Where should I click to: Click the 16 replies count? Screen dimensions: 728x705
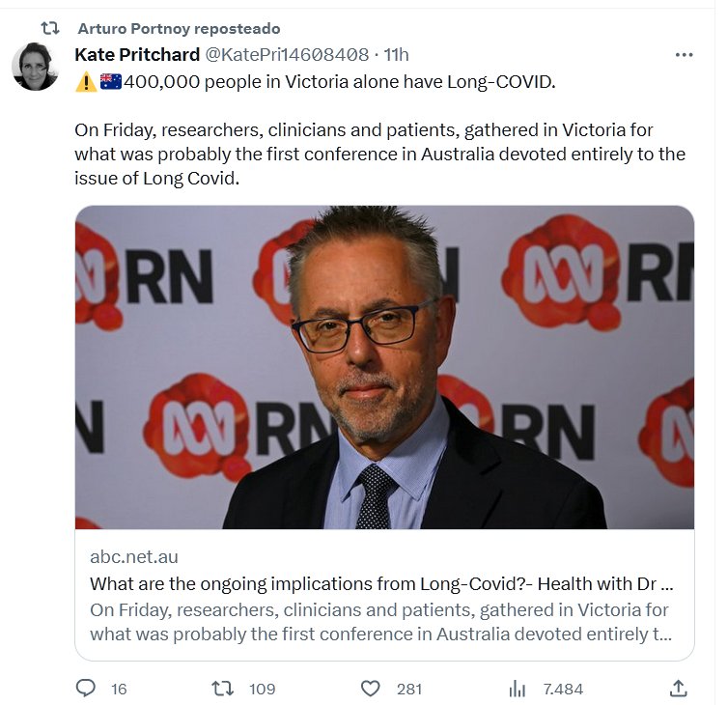(119, 689)
